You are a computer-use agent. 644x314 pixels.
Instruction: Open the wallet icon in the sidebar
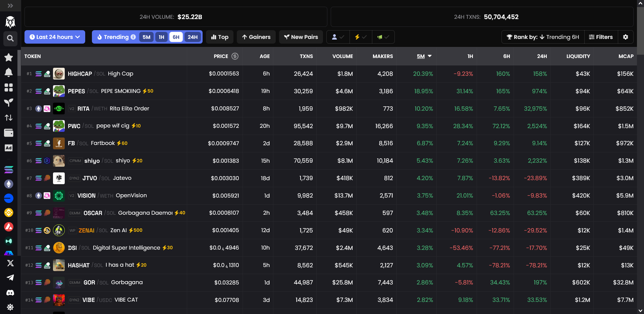(9, 133)
